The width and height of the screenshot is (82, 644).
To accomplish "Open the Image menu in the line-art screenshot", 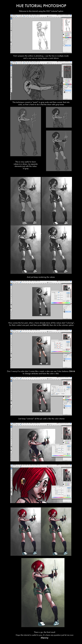I will [x=21, y=15].
